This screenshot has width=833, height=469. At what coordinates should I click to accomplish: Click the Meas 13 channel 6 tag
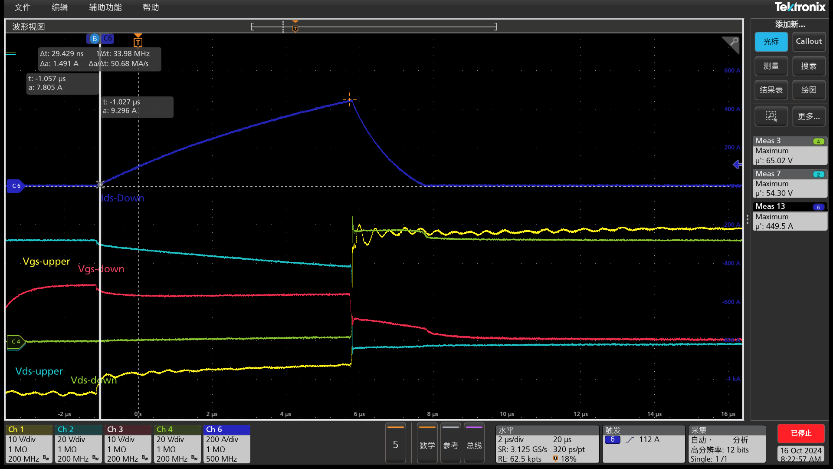(x=818, y=207)
